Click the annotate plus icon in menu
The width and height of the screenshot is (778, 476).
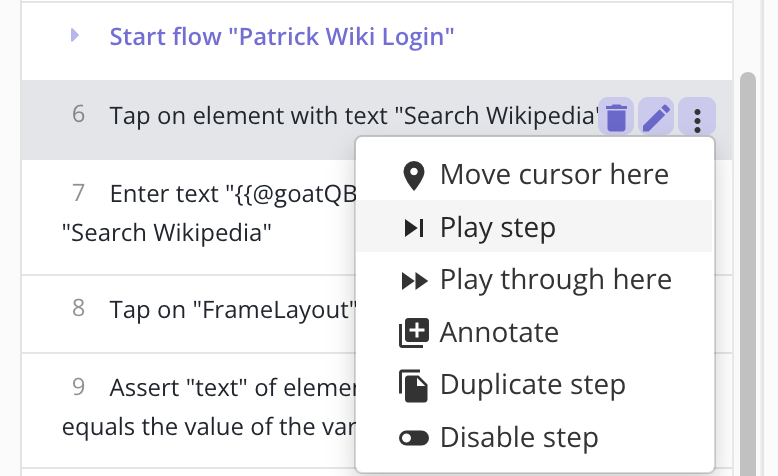[x=413, y=333]
